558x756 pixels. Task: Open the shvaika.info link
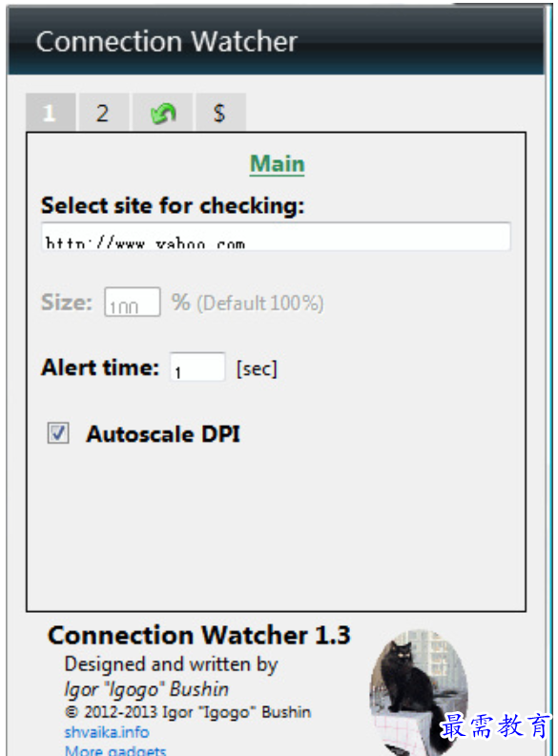[x=107, y=732]
